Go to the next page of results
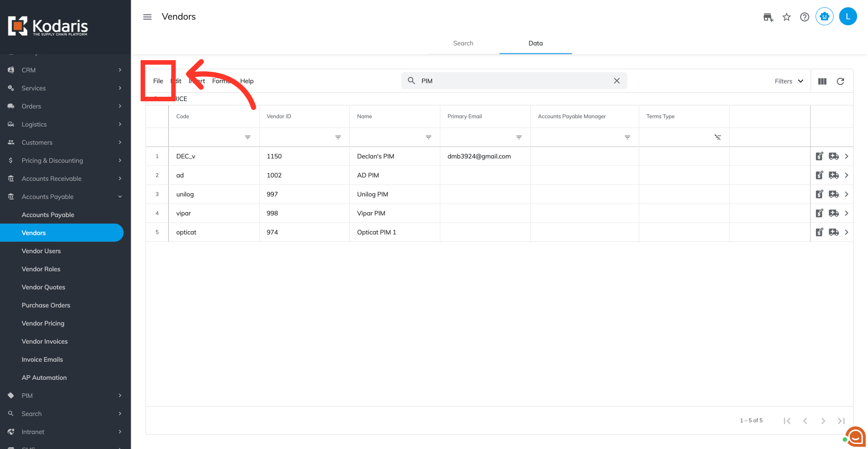This screenshot has width=868, height=449. click(x=823, y=421)
